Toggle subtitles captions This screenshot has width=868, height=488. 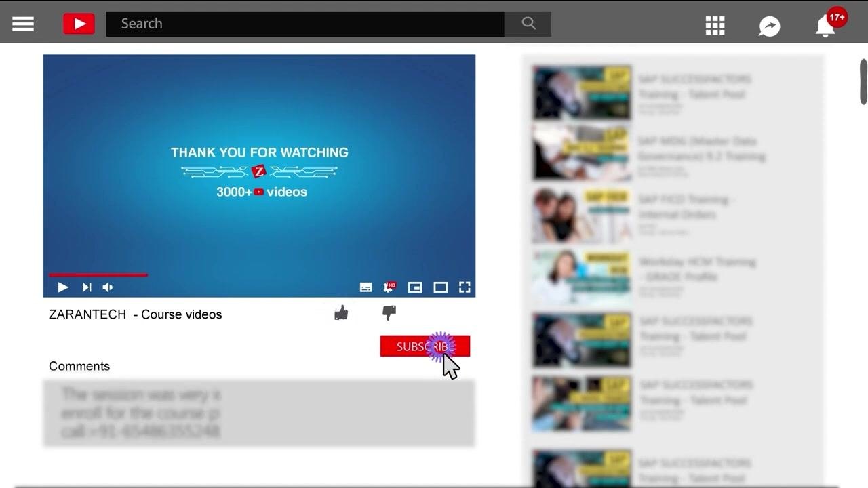point(366,287)
